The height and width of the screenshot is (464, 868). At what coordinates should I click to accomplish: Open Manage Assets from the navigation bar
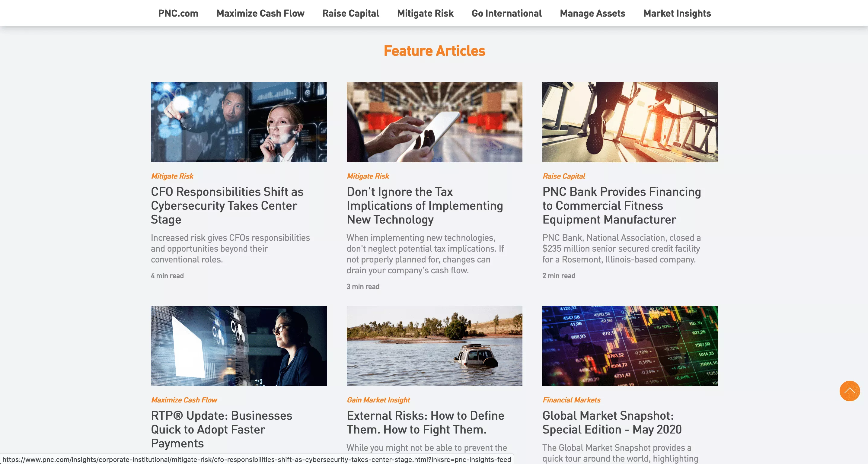pyautogui.click(x=592, y=13)
